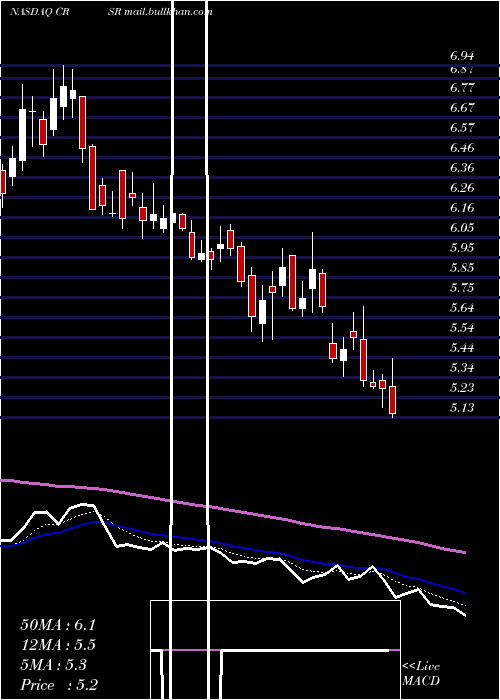Select the 5.34 price axis label

click(x=462, y=368)
